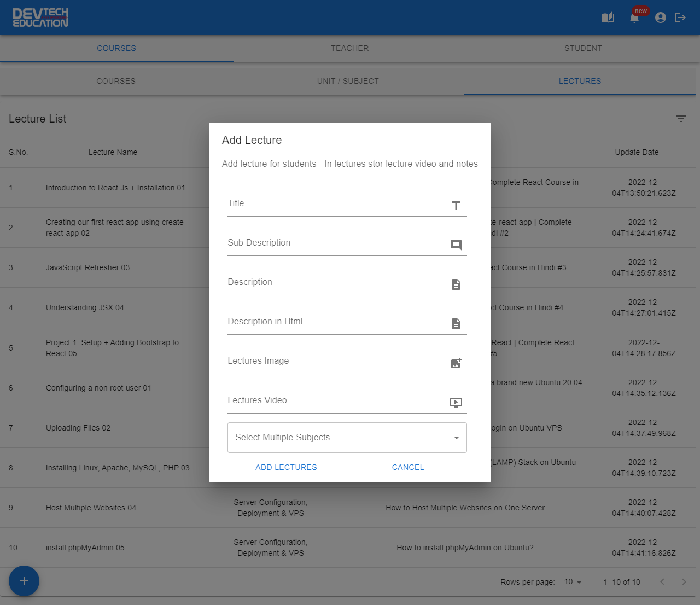Click the Lecture Name column header
Image resolution: width=700 pixels, height=605 pixels.
113,152
